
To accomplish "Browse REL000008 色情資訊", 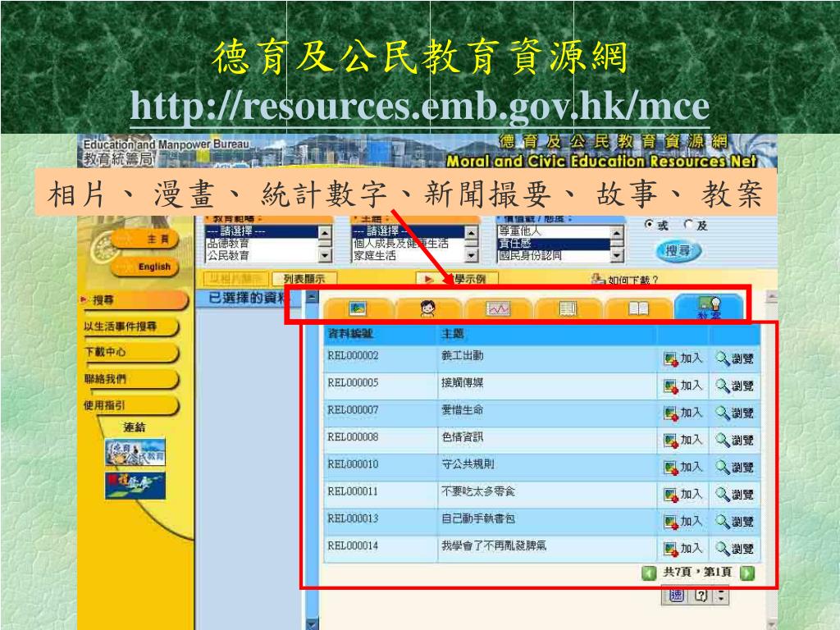I will (734, 440).
